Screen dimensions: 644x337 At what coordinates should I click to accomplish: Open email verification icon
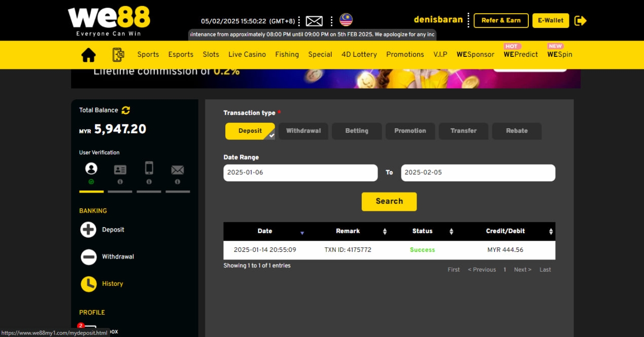click(178, 170)
